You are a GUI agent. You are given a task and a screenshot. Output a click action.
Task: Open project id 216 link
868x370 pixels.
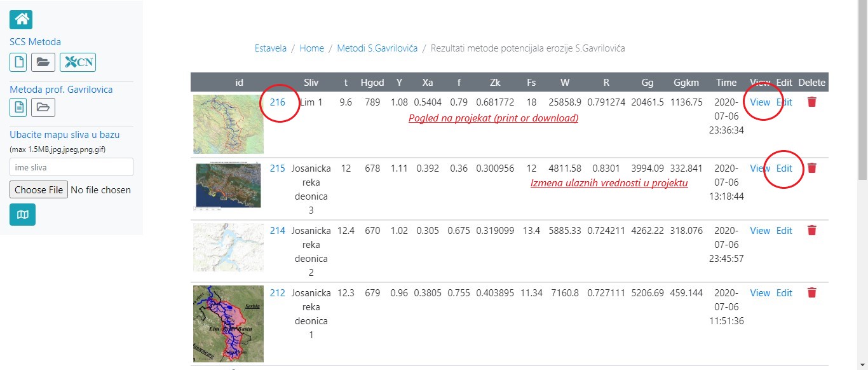click(278, 102)
